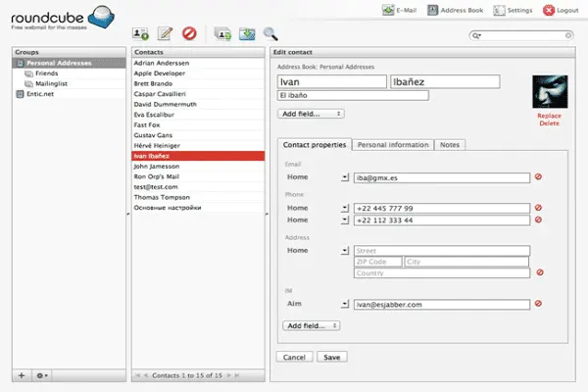
Task: Delete the +22 445 777 99 phone entry
Action: point(538,208)
